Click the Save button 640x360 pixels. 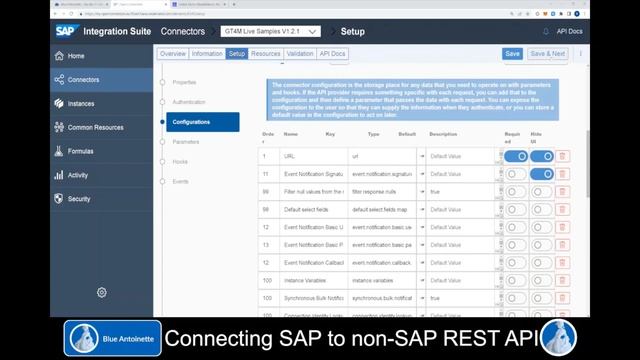[x=512, y=53]
